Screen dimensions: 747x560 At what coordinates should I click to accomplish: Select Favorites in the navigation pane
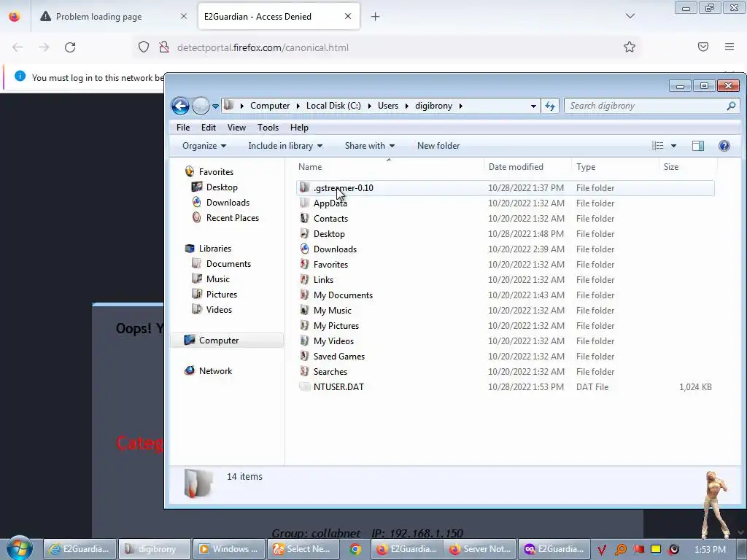click(x=216, y=172)
